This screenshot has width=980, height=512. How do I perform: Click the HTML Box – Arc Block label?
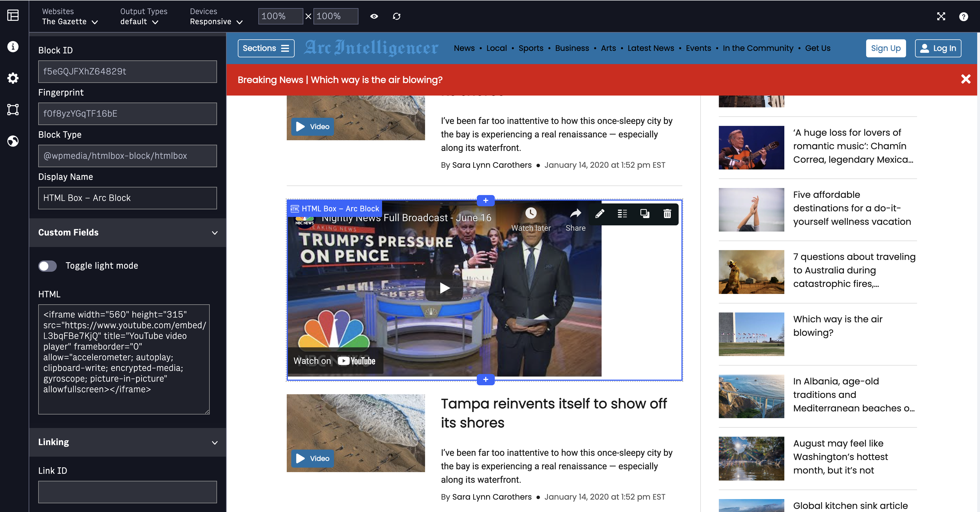[x=335, y=209]
